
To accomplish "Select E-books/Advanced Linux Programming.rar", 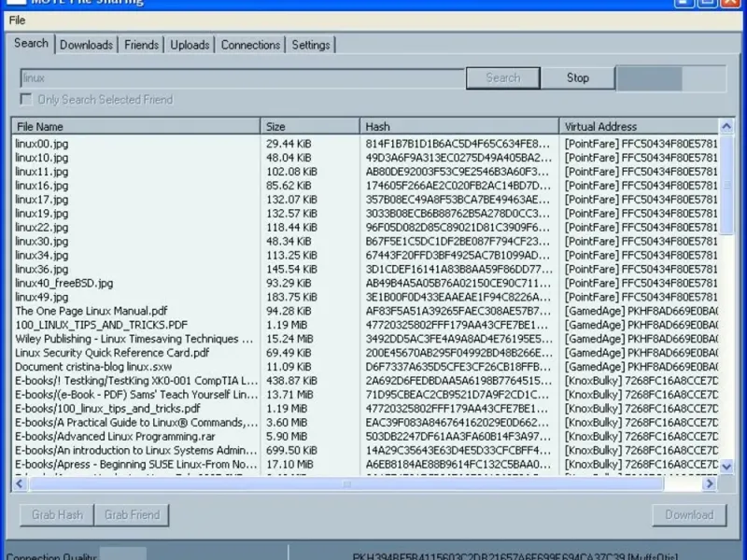I will click(365, 437).
